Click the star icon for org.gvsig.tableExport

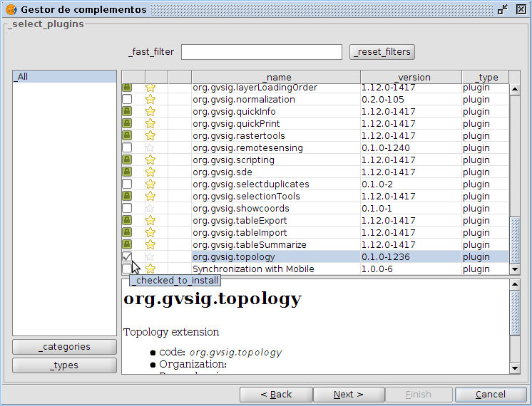150,221
